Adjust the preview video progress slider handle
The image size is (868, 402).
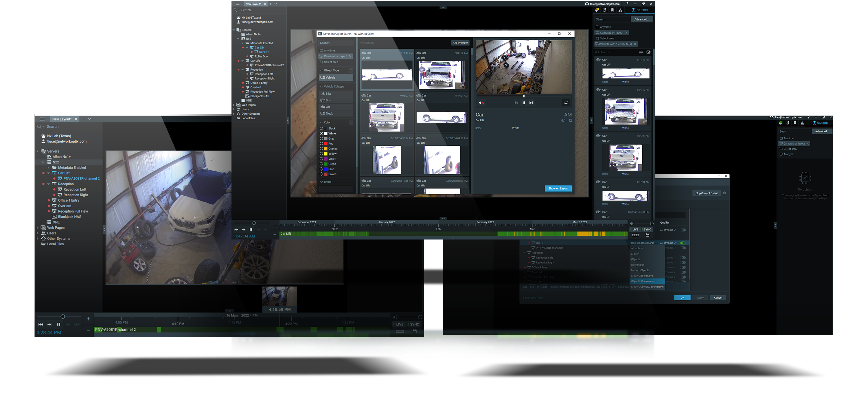coord(524,96)
